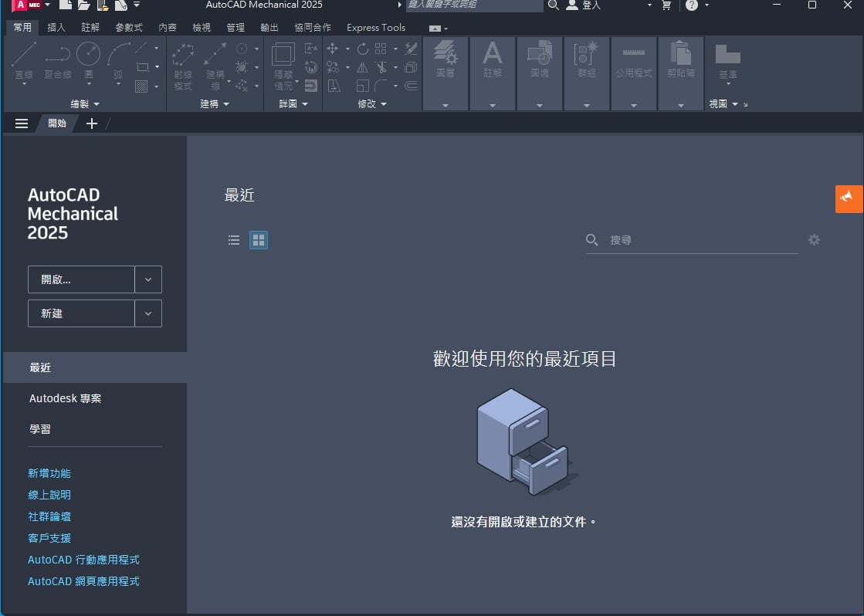864x616 pixels.
Task: Expand the 繪製 panel flyout
Action: pos(85,103)
